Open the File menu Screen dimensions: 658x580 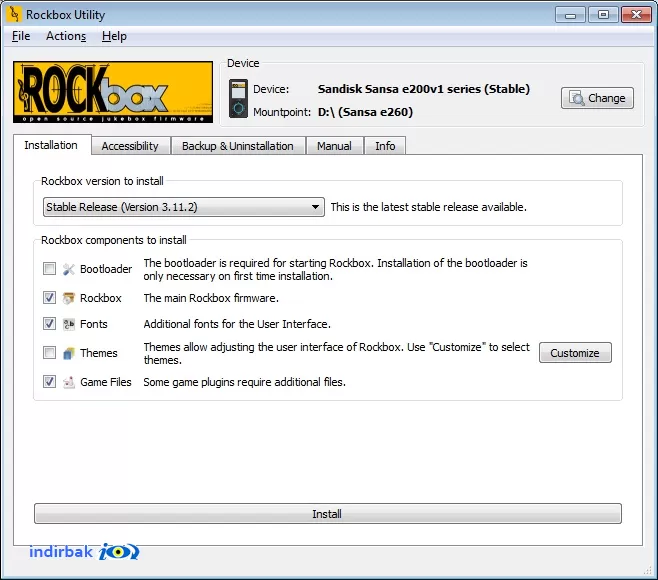click(21, 36)
